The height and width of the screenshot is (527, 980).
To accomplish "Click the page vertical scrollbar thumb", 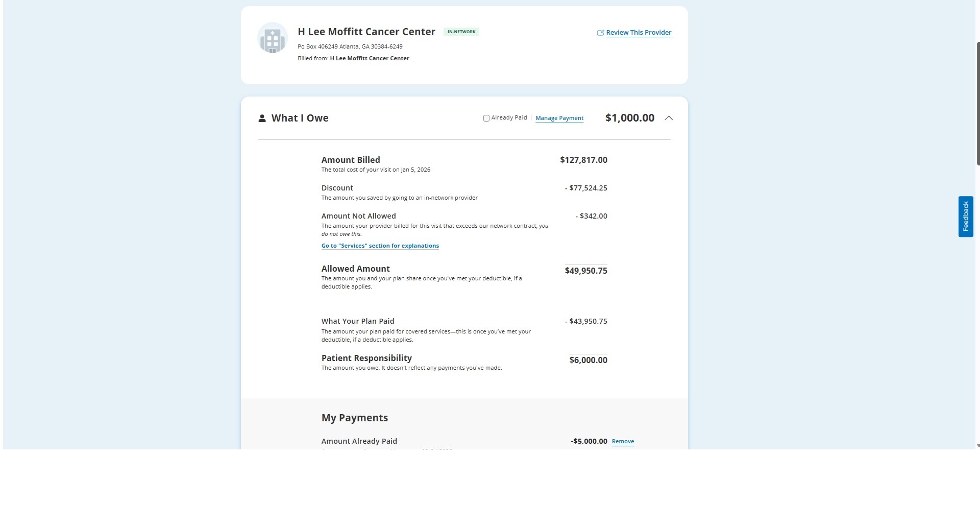I will 978,103.
